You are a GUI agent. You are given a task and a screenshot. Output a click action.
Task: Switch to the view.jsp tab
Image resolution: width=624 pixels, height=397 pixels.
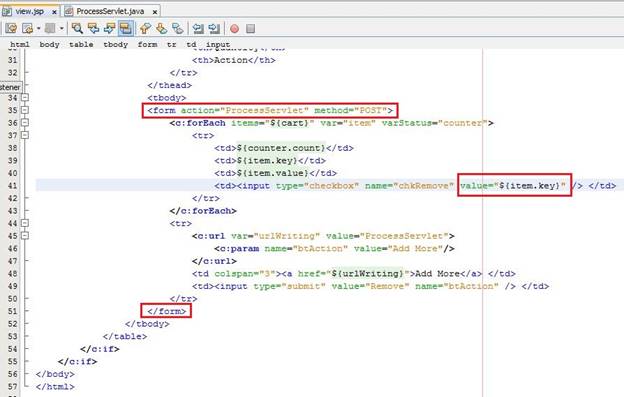pos(29,11)
